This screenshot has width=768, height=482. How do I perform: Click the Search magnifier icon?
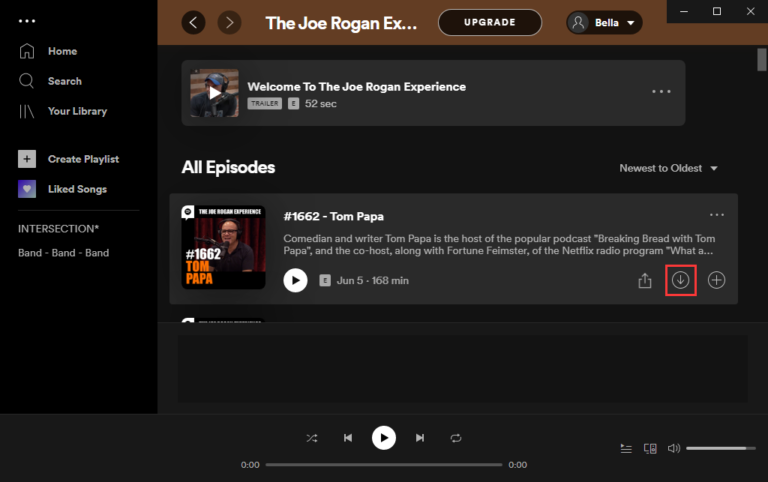pyautogui.click(x=26, y=81)
